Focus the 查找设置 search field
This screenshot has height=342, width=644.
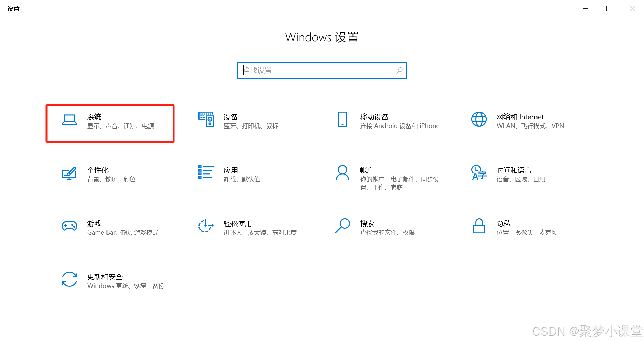[322, 70]
